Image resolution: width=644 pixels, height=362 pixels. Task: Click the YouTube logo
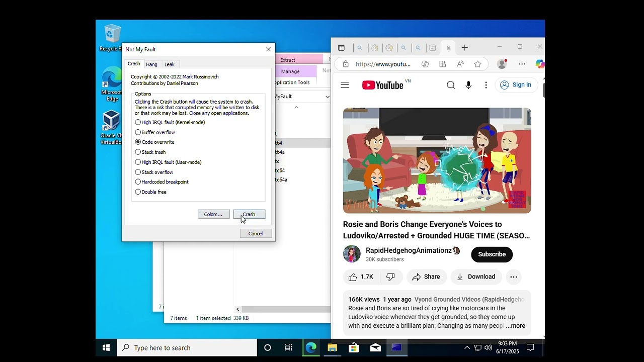383,85
